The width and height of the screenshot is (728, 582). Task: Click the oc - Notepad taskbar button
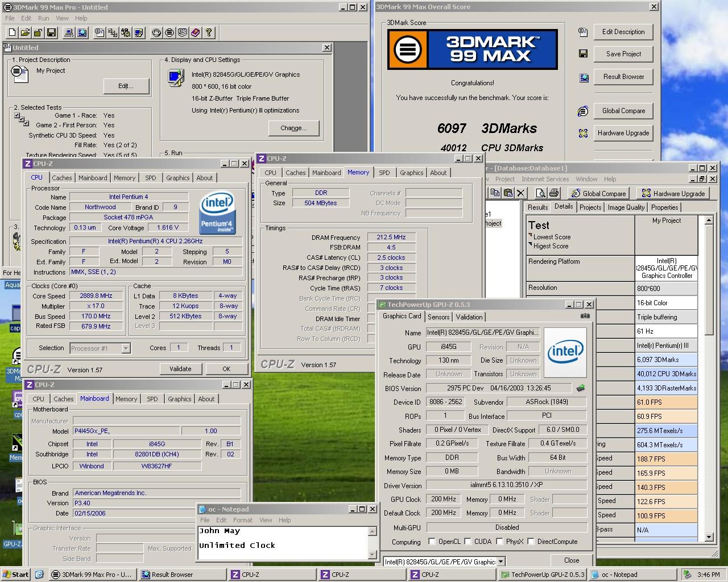pyautogui.click(x=633, y=575)
